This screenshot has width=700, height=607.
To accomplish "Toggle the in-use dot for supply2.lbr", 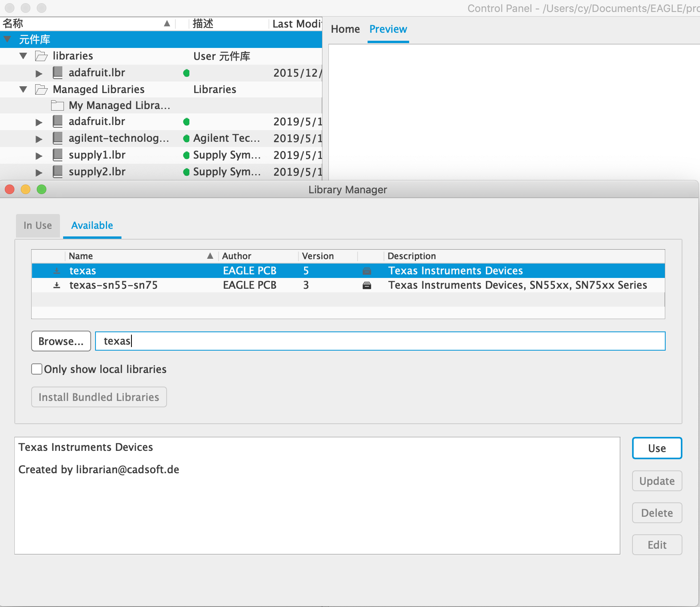I will [x=186, y=172].
